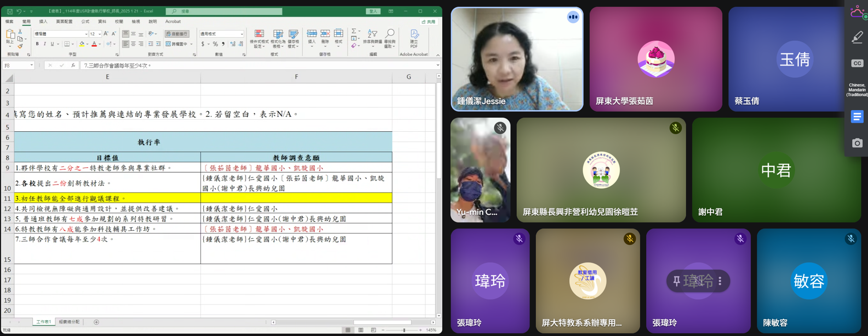Click the Format Painter brush icon
The image size is (868, 336).
[x=20, y=46]
